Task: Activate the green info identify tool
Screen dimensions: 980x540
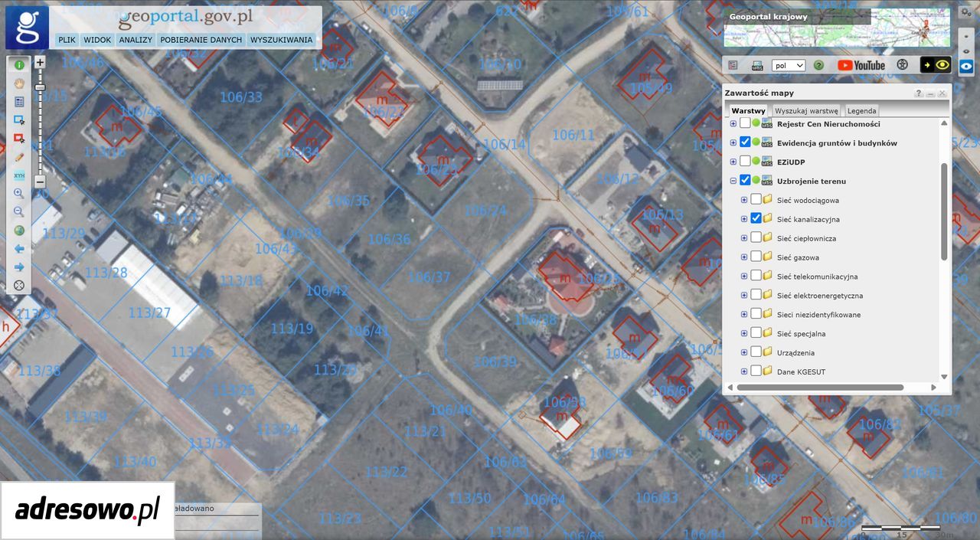Action: pyautogui.click(x=19, y=65)
